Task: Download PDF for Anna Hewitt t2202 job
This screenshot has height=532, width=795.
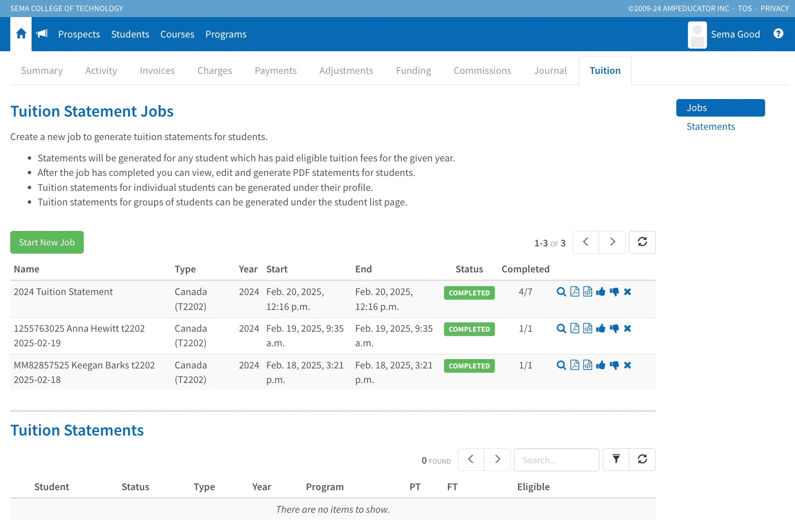Action: [575, 328]
